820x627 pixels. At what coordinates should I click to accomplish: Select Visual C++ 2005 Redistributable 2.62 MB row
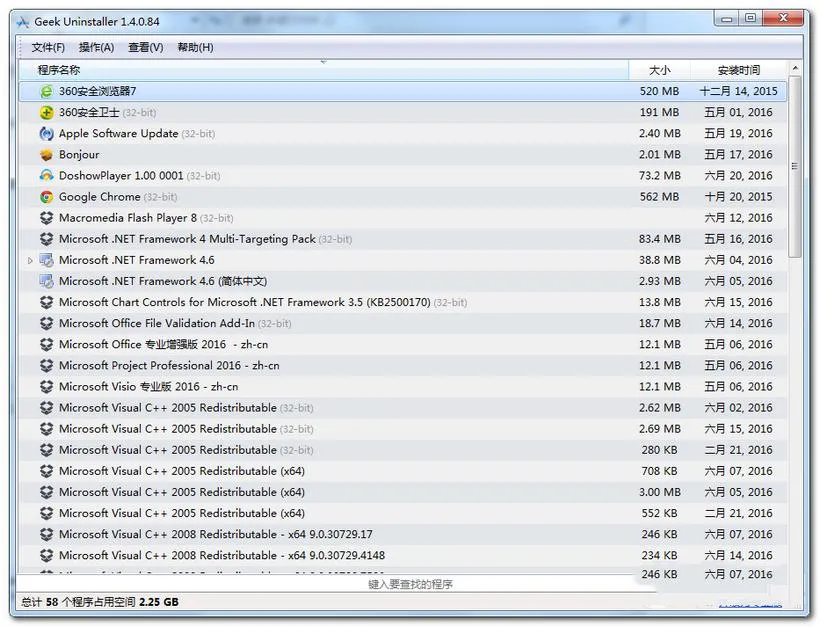[403, 408]
